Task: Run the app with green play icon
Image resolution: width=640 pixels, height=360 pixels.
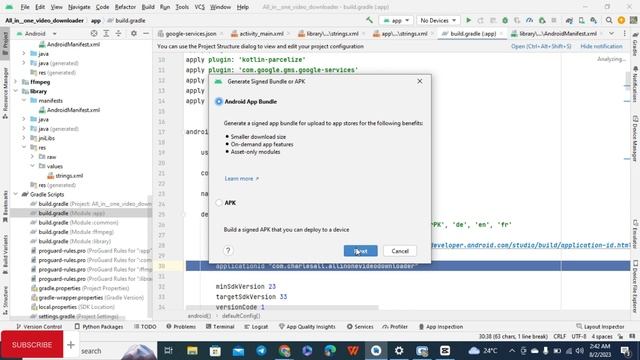Action: click(469, 20)
